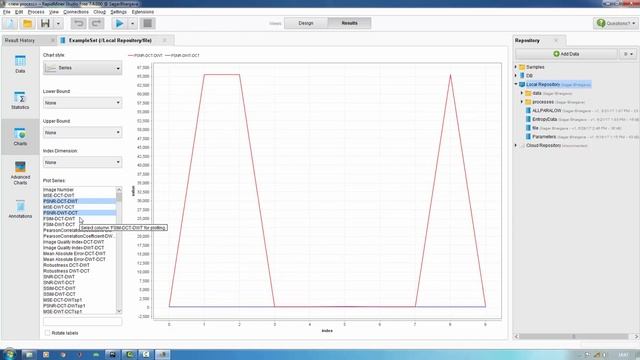Enable the Rotate labels checkbox
Image resolution: width=640 pixels, height=360 pixels.
click(47, 333)
